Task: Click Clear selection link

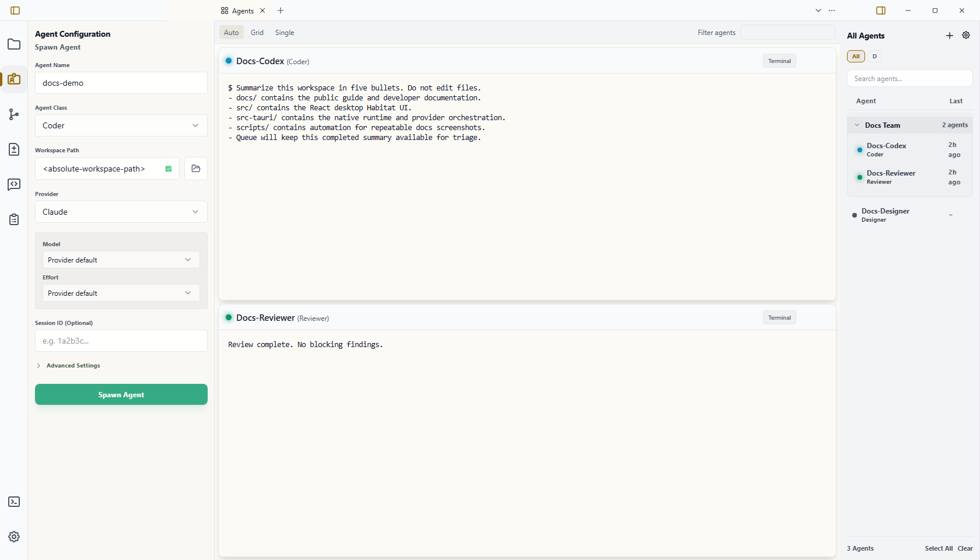Action: tap(965, 548)
